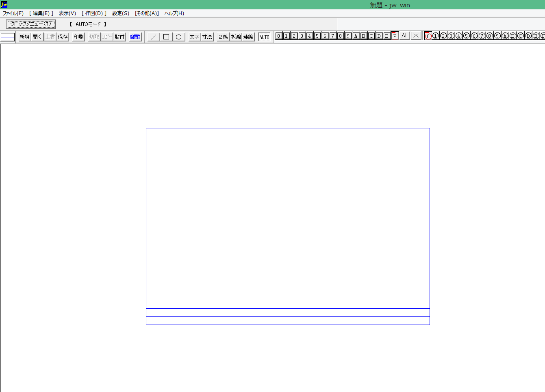Click the AUTO mode button

pyautogui.click(x=264, y=37)
